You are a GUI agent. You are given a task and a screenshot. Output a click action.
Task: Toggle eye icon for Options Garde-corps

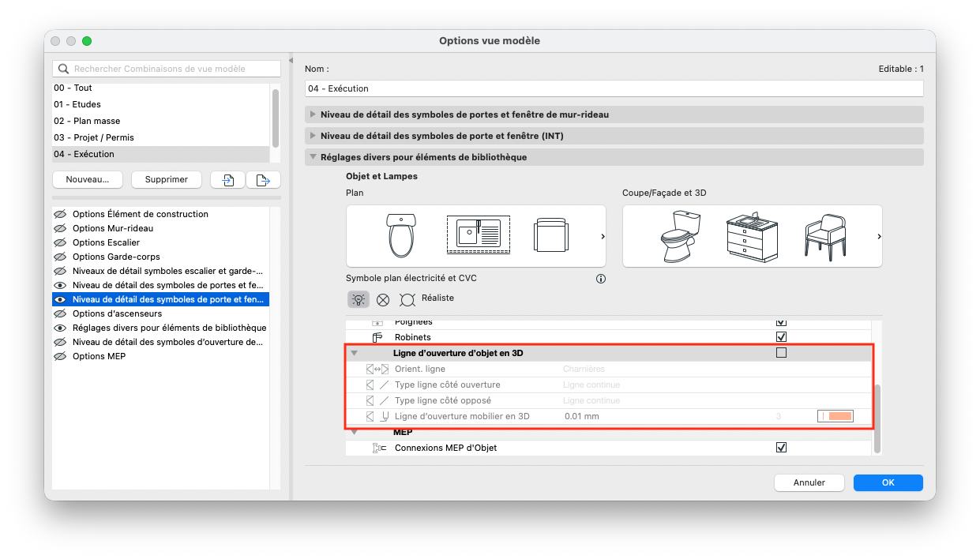59,257
